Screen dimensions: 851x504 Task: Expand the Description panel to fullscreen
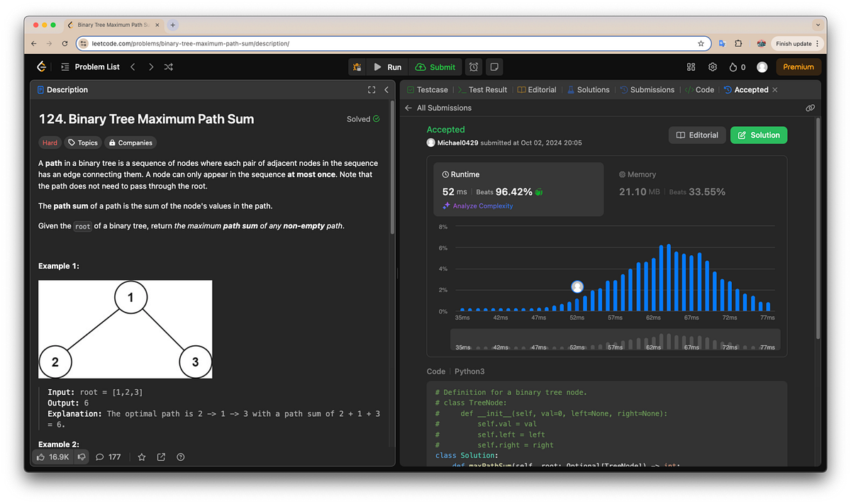coord(372,89)
